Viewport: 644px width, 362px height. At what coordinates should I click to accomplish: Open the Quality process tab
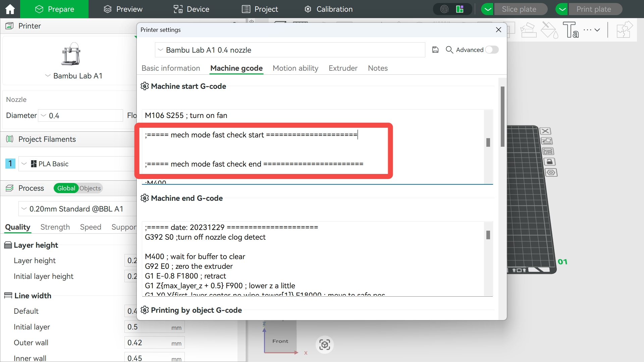[x=18, y=227]
